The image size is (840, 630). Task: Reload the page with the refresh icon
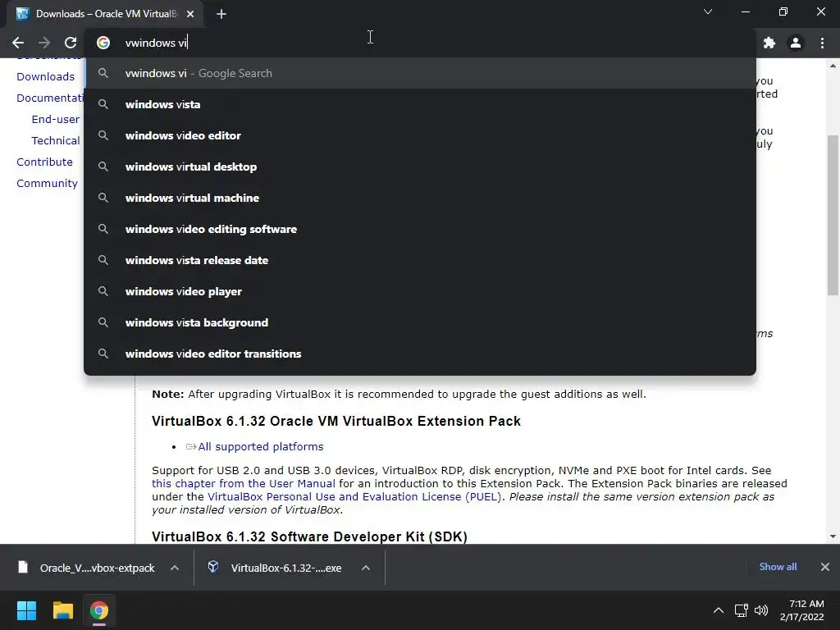point(71,43)
